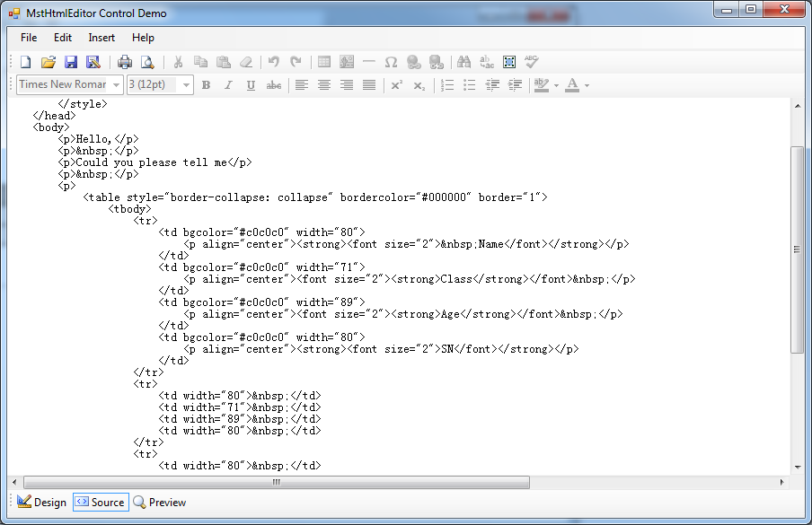Switch to the Design tab
Image resolution: width=812 pixels, height=525 pixels.
tap(41, 503)
